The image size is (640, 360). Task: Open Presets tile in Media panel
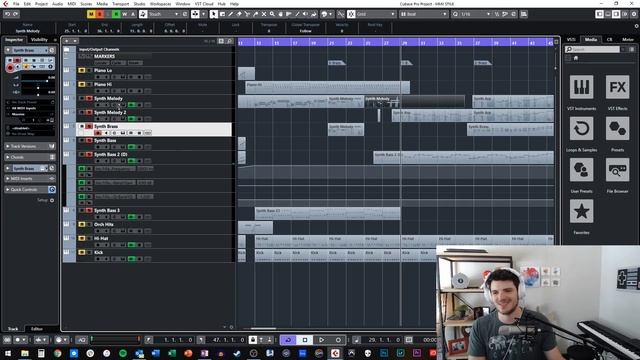point(617,129)
